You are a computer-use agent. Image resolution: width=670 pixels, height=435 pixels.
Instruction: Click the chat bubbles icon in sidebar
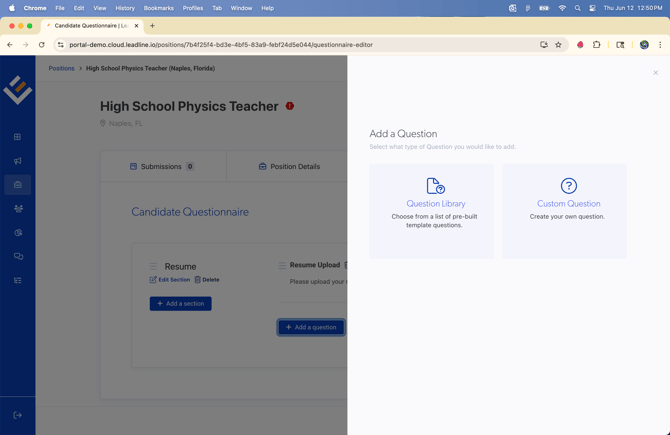(x=18, y=257)
